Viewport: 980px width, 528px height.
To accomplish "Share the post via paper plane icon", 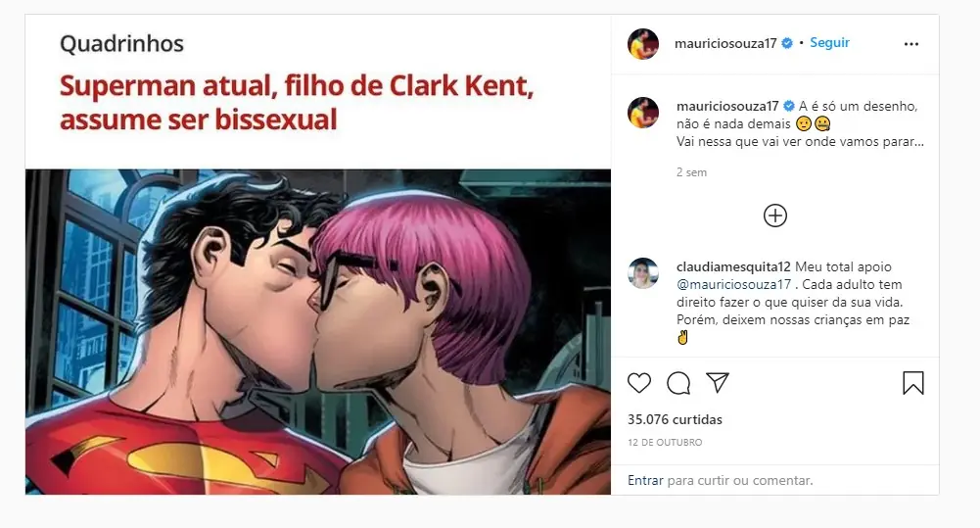I will (718, 383).
